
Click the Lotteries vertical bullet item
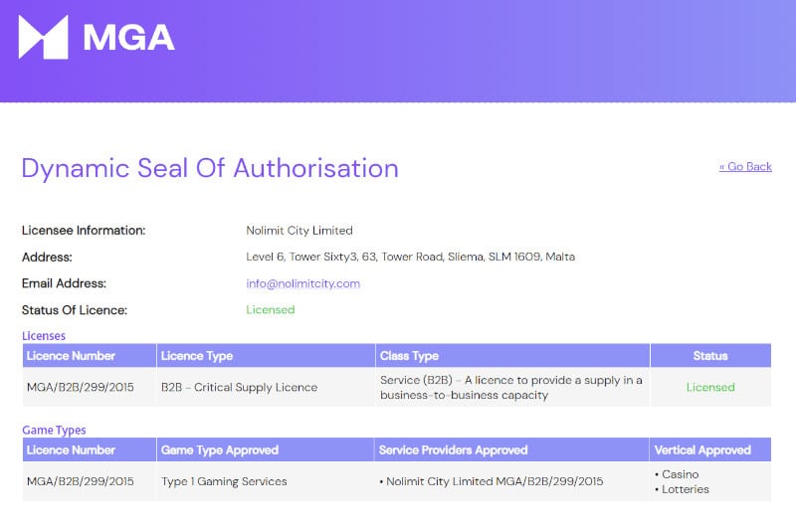(x=685, y=489)
